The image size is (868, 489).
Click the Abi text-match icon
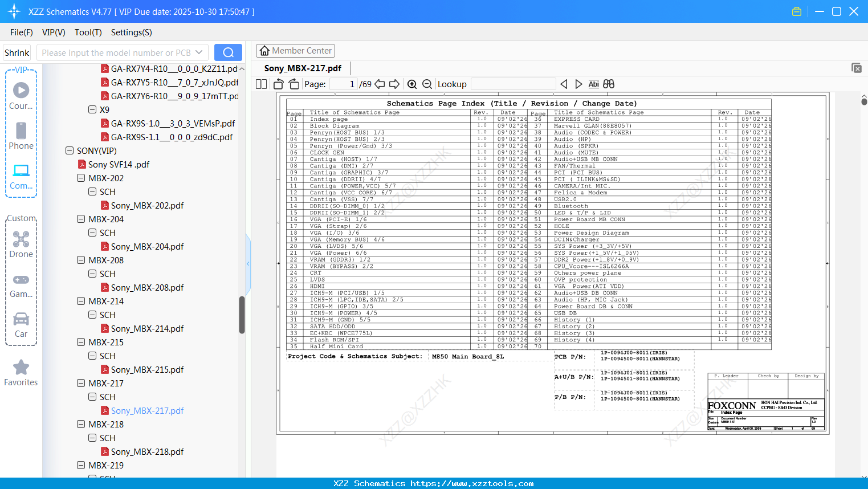pyautogui.click(x=593, y=84)
